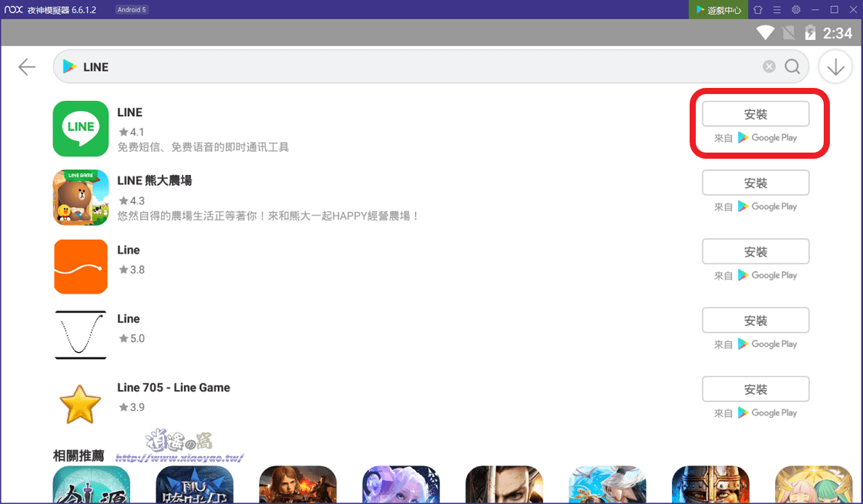The image size is (863, 504).
Task: Open Line 705 - Line Game title
Action: click(x=173, y=388)
